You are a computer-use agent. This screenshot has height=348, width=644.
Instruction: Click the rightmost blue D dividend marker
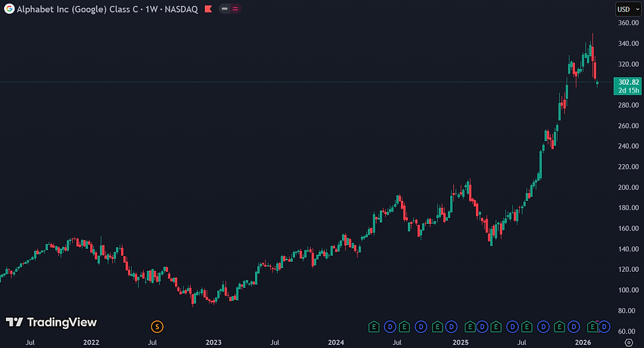pyautogui.click(x=605, y=327)
